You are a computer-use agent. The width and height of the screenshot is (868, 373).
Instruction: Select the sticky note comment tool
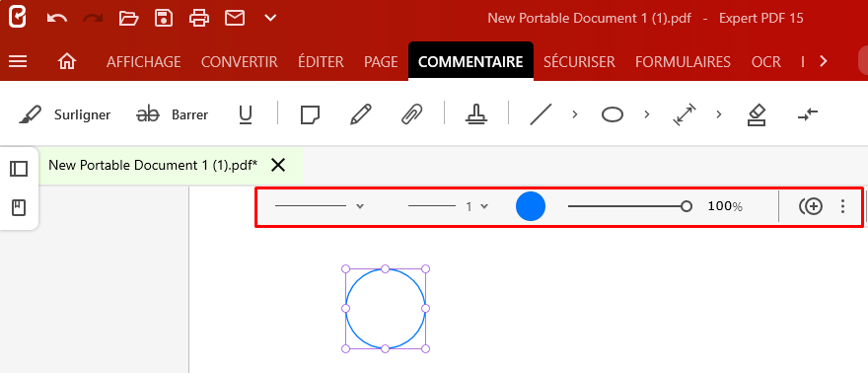click(310, 115)
